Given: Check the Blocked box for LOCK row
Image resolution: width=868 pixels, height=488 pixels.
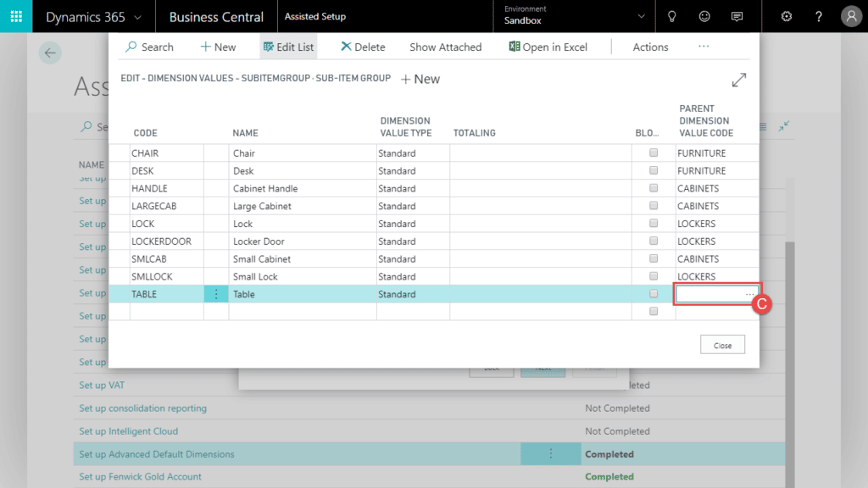Looking at the screenshot, I should 654,224.
